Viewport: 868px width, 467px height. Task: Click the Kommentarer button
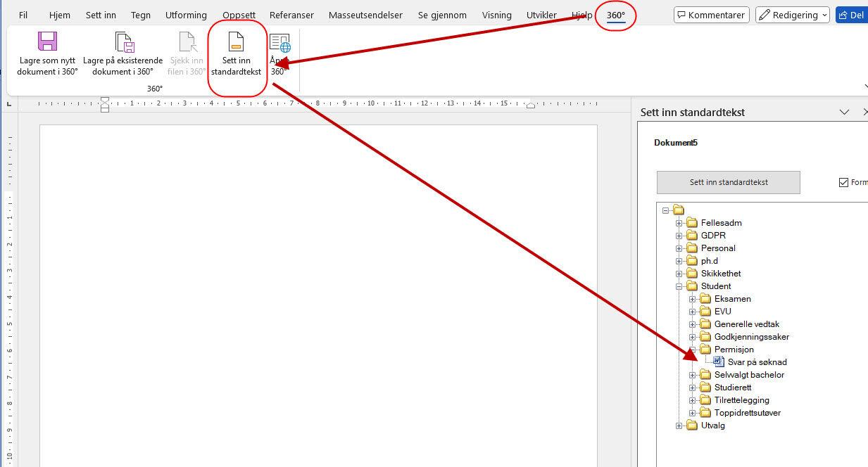712,15
